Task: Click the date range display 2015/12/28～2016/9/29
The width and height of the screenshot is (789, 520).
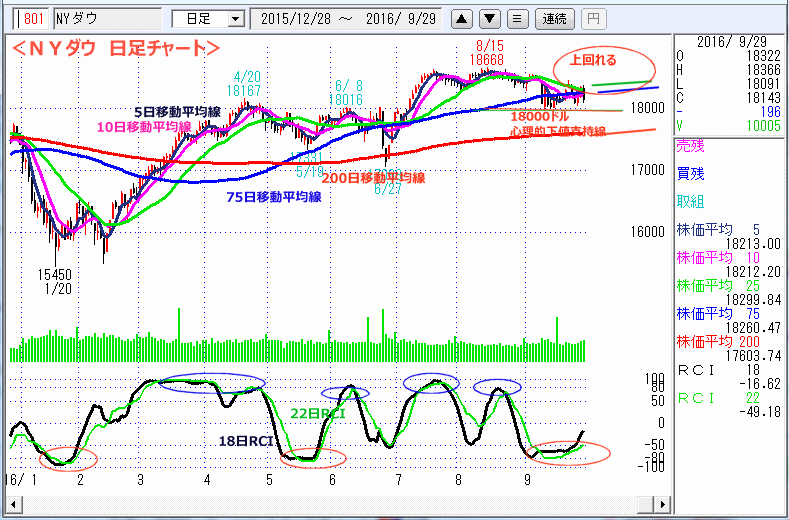Action: coord(346,18)
